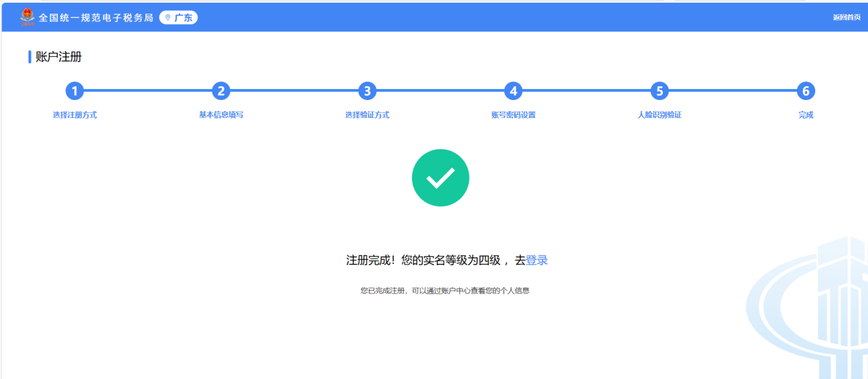Viewport: 868px width, 379px height.
Task: Click the 基本信息填写 step label
Action: click(221, 115)
